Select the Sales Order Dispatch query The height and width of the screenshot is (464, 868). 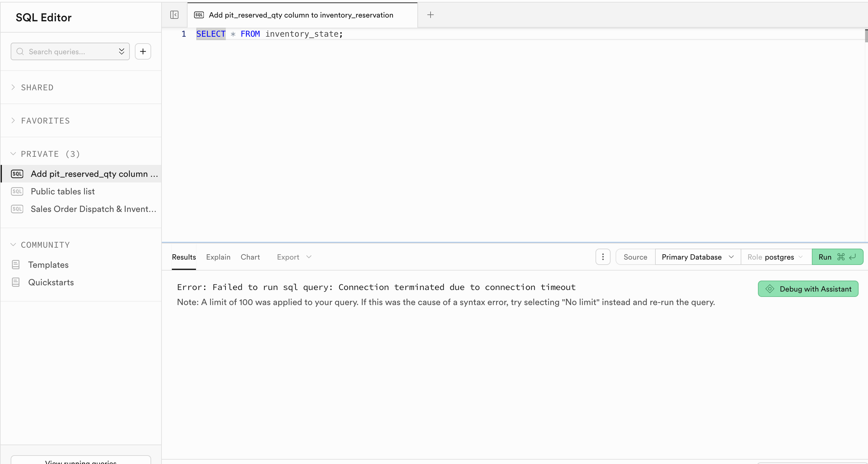coord(93,209)
